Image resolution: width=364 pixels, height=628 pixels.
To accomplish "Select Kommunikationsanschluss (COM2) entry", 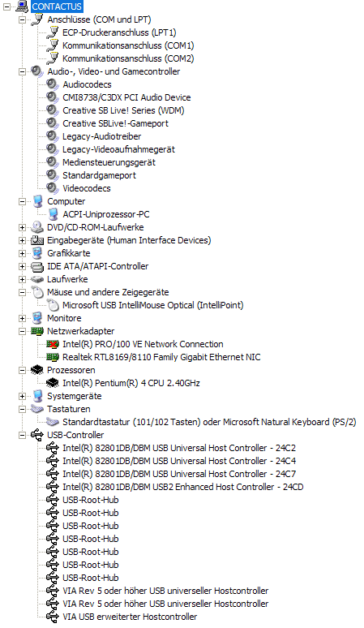I will [x=128, y=58].
